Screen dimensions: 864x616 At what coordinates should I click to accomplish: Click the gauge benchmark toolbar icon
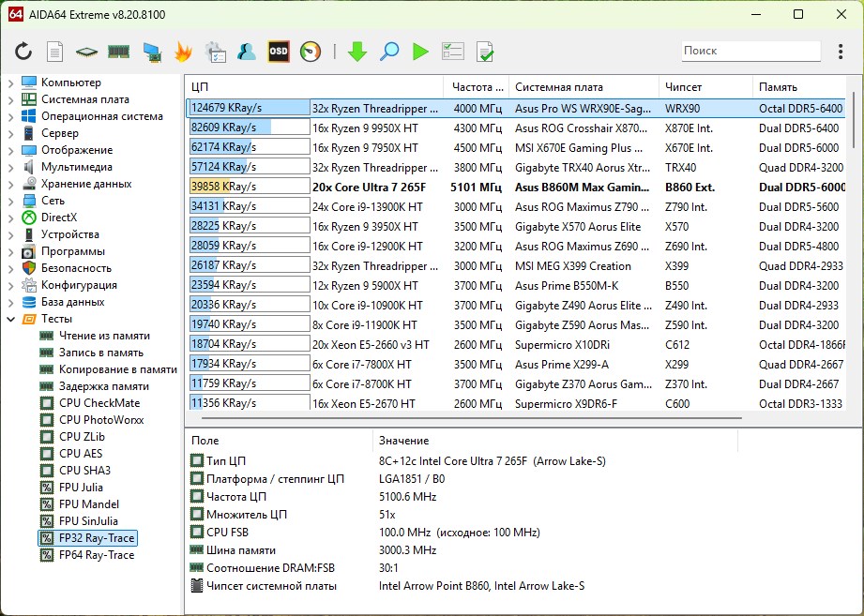click(311, 52)
